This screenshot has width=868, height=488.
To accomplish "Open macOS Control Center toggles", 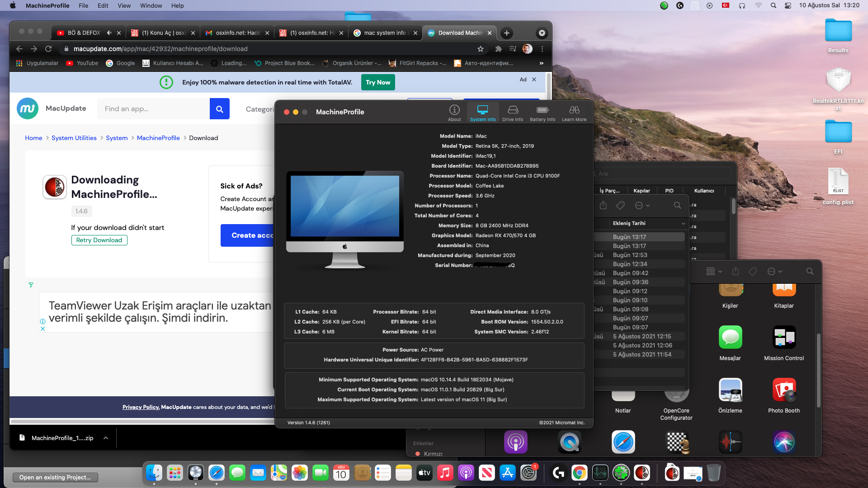I will click(788, 5).
